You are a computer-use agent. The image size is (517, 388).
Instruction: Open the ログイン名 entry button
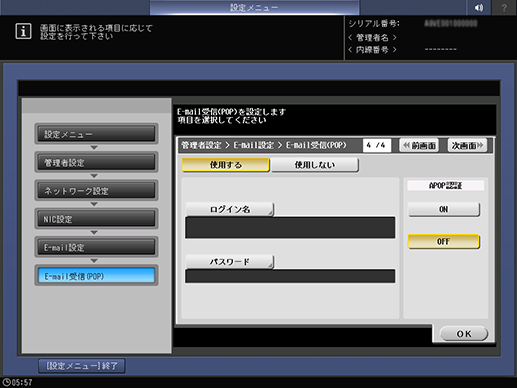tap(230, 209)
